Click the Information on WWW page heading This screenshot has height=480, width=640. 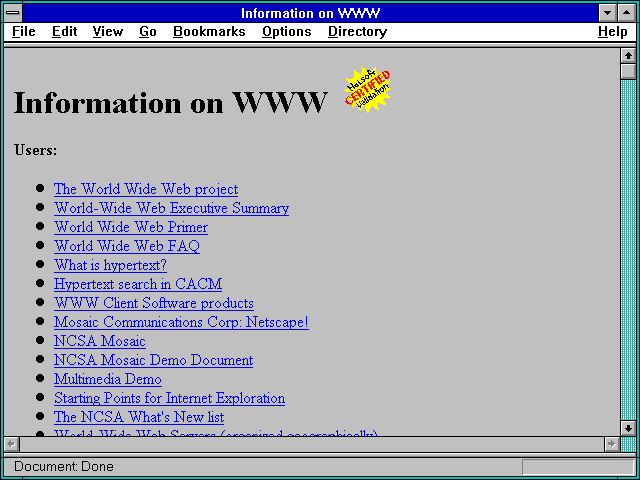click(x=171, y=102)
